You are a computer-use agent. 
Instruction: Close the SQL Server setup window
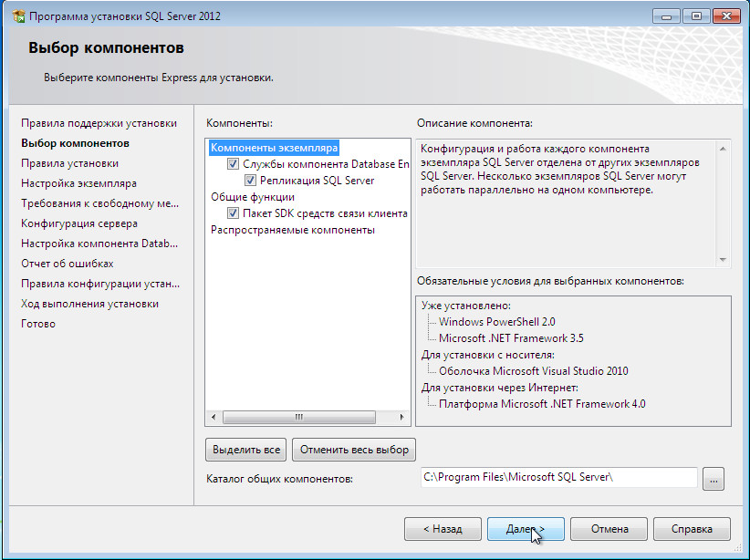[726, 16]
